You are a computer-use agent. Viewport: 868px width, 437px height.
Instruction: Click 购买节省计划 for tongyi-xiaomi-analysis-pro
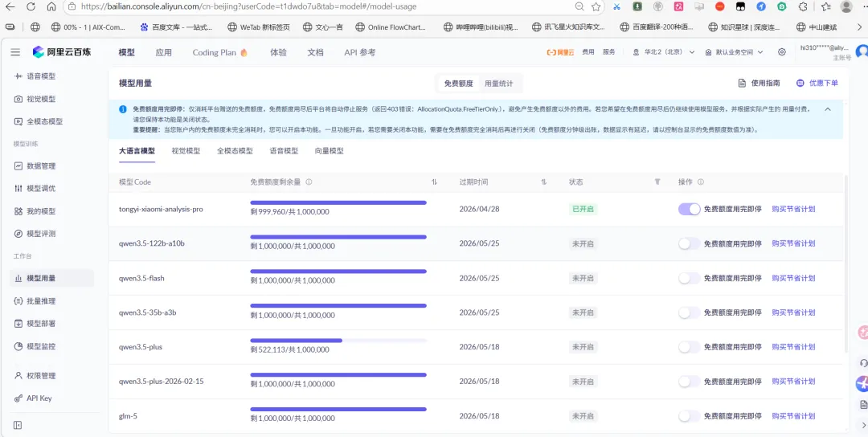793,209
